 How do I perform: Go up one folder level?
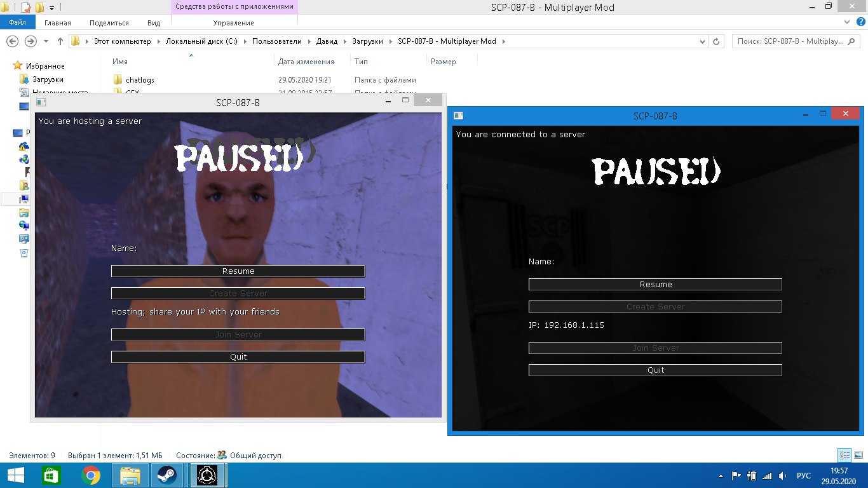[x=60, y=41]
